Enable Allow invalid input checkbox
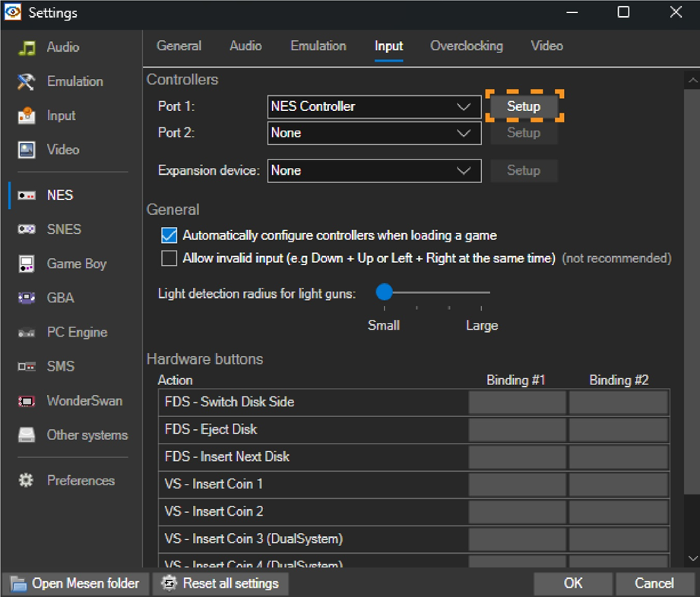 click(169, 258)
